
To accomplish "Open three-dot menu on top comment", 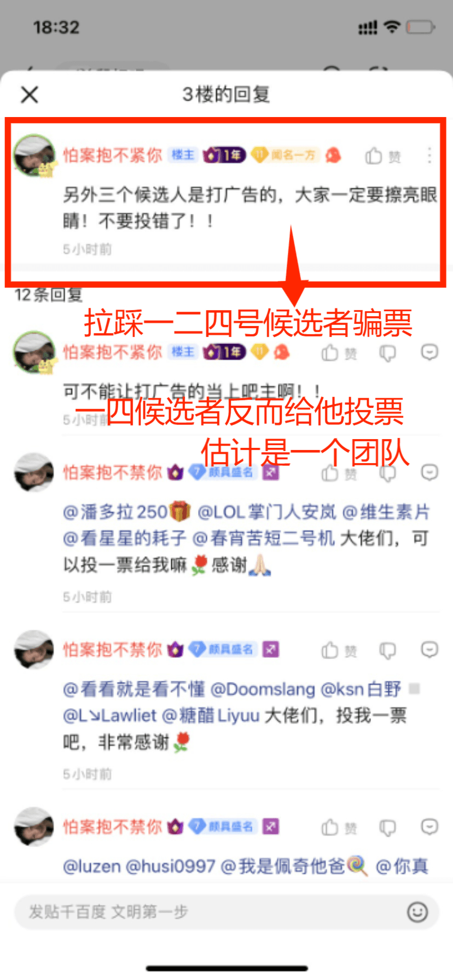I will (x=429, y=155).
